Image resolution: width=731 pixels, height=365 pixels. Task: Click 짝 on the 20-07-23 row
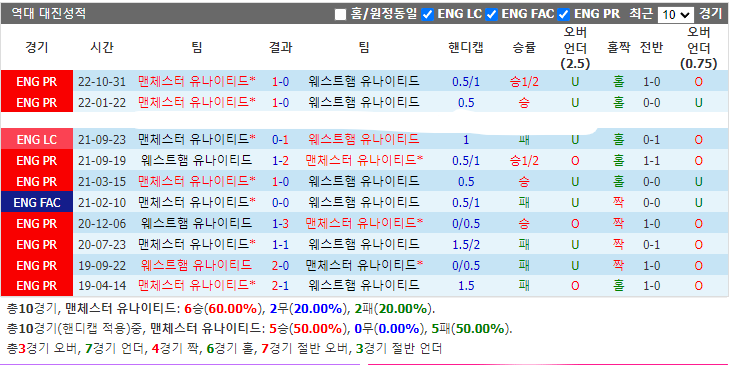tap(619, 244)
